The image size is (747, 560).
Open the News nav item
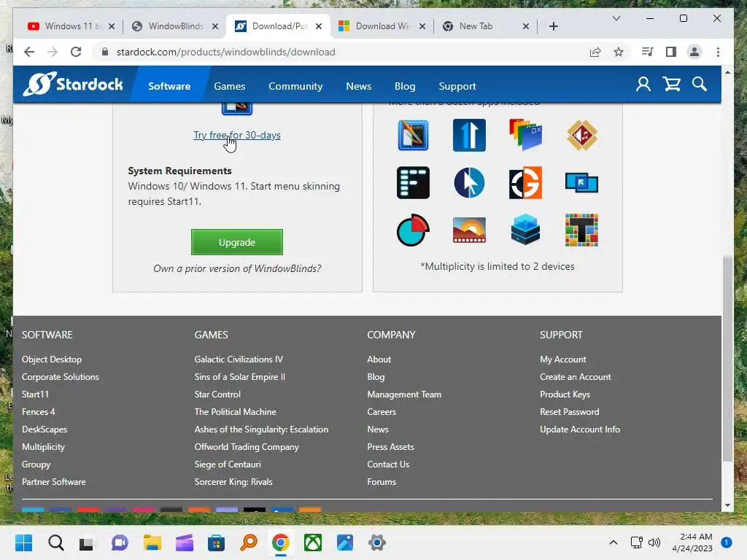359,86
